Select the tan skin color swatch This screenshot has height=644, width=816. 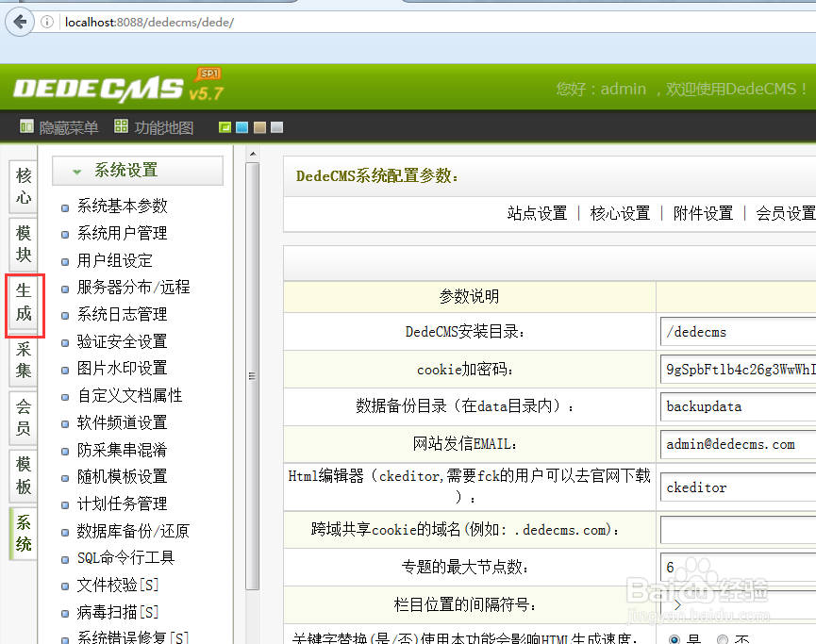pyautogui.click(x=259, y=127)
